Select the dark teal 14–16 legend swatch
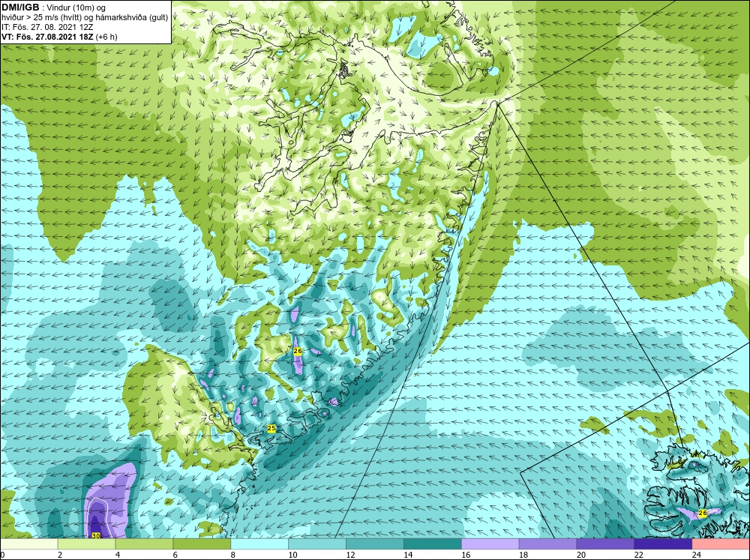Screen dimensions: 750x560 [433, 544]
